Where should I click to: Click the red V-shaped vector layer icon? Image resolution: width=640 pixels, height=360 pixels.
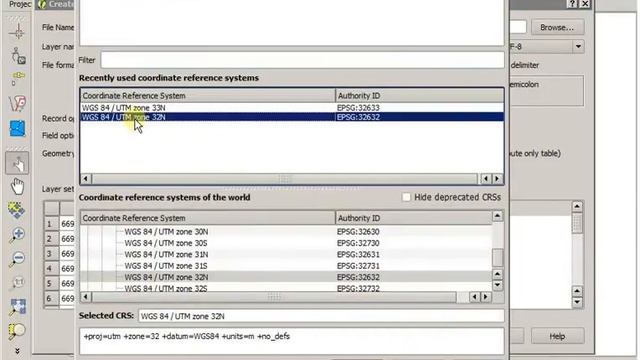pyautogui.click(x=17, y=104)
